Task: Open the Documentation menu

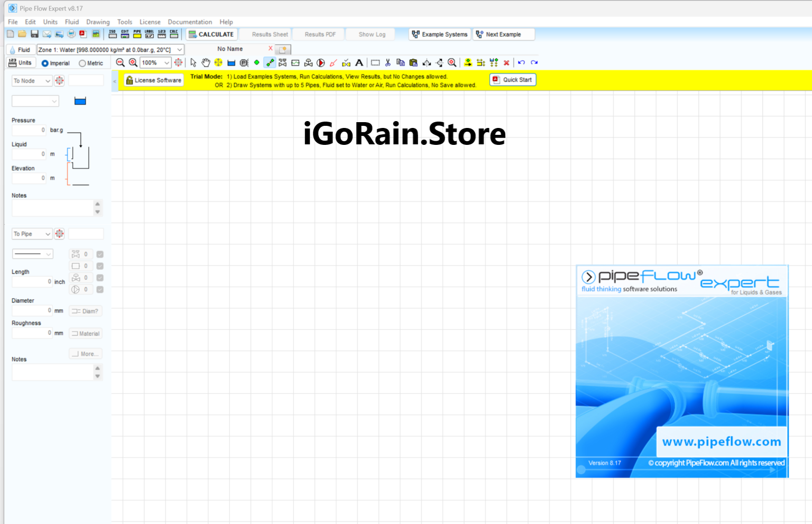Action: point(190,22)
